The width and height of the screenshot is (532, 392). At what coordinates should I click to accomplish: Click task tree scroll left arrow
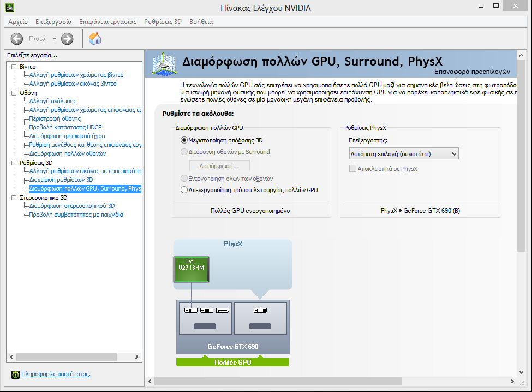click(x=11, y=357)
